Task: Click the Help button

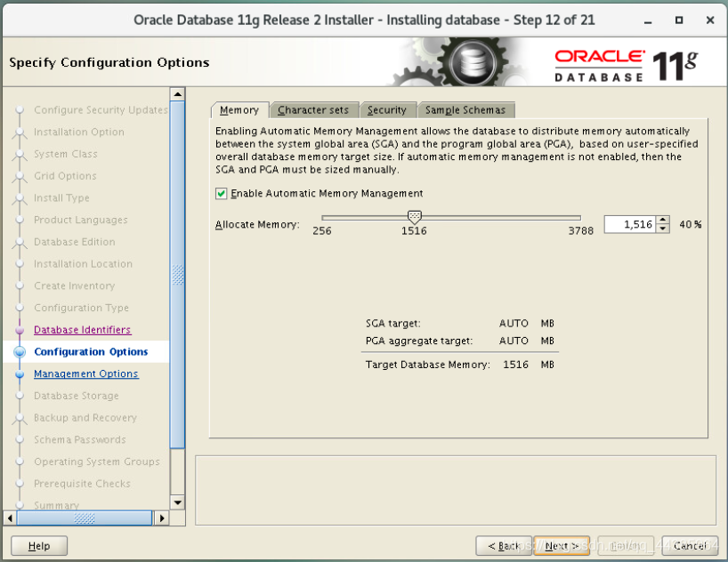Action: click(39, 546)
